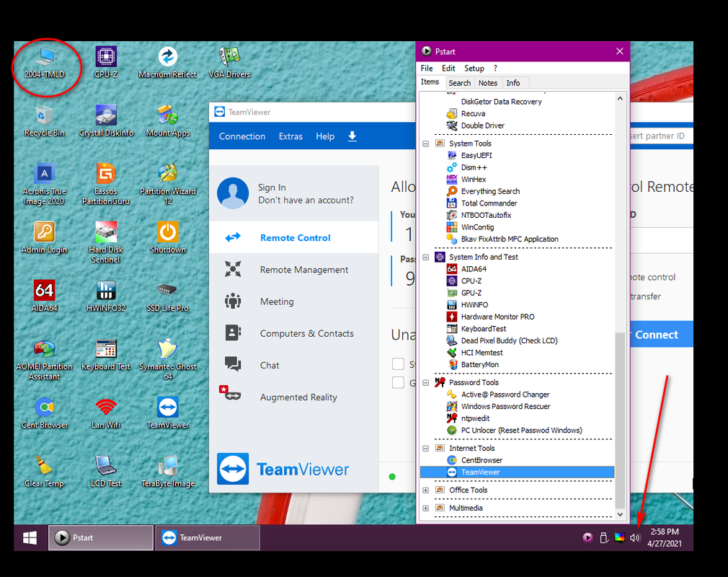
Task: Collapse the System Info and Test group
Action: coord(426,257)
